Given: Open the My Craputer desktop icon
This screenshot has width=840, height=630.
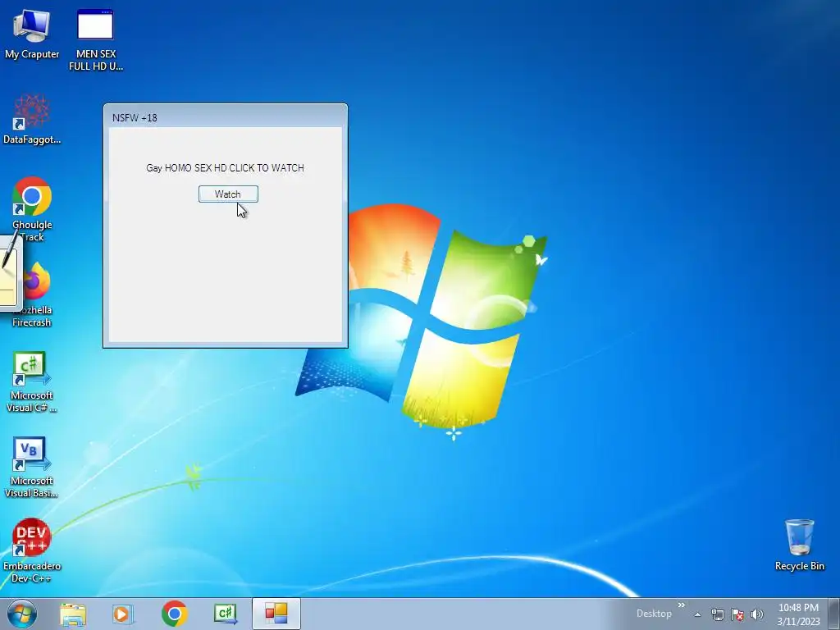Looking at the screenshot, I should tap(32, 33).
